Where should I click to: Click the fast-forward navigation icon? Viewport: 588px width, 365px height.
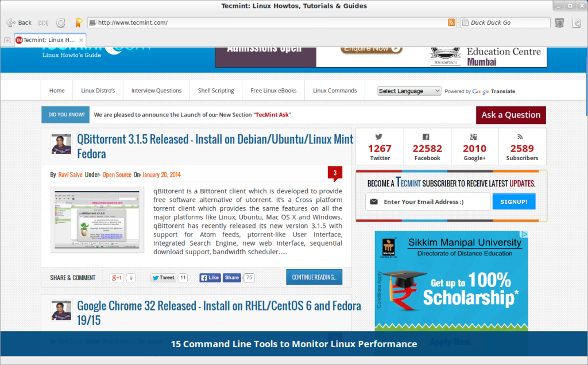(x=43, y=22)
